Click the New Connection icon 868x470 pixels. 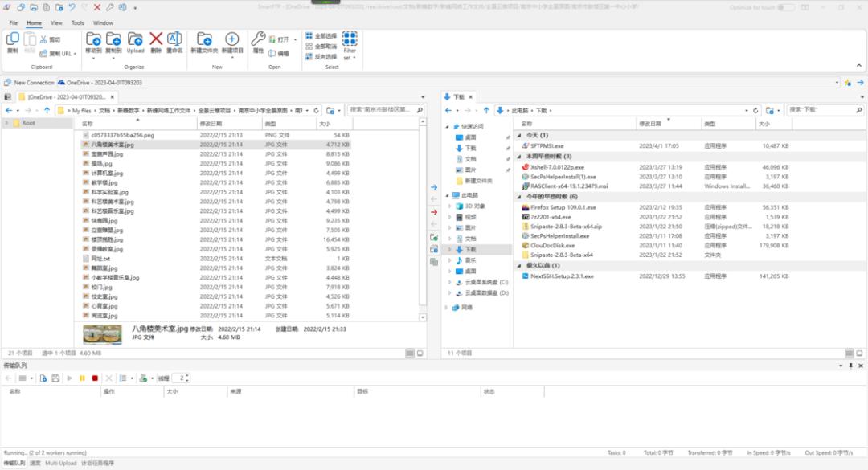[x=7, y=83]
